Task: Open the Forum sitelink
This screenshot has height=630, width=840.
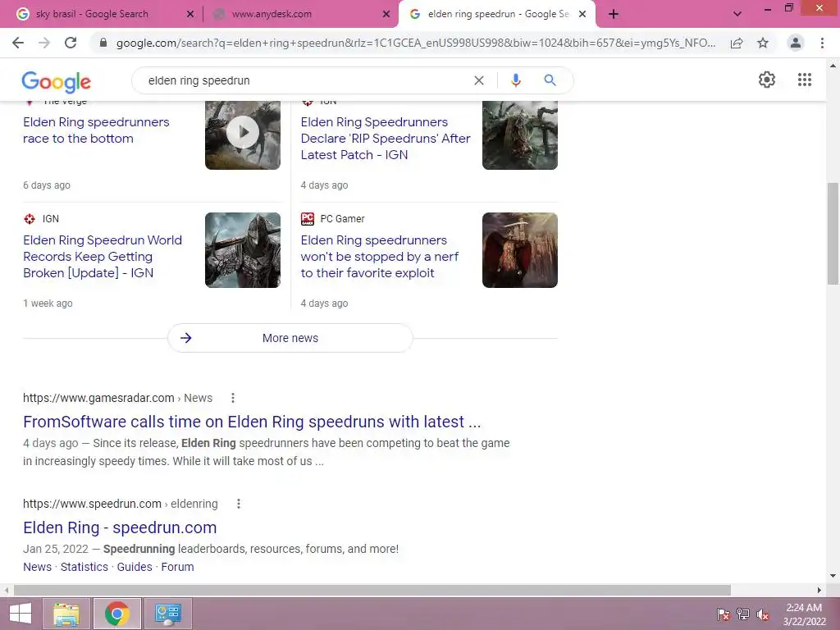Action: [x=177, y=567]
